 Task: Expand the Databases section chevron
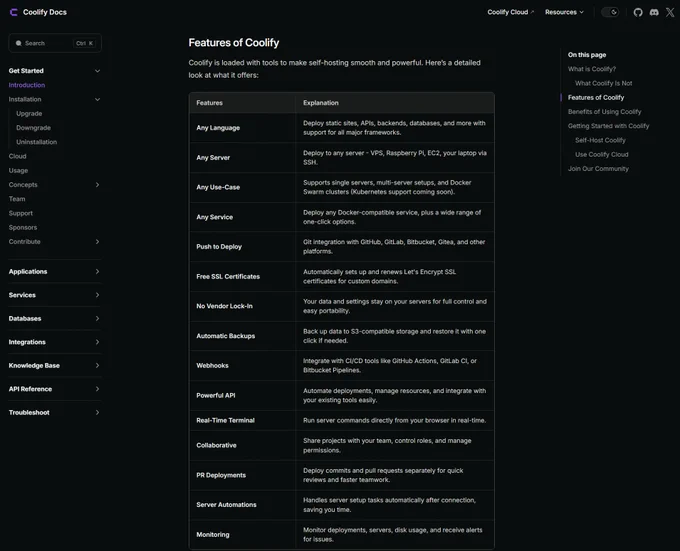tap(97, 318)
